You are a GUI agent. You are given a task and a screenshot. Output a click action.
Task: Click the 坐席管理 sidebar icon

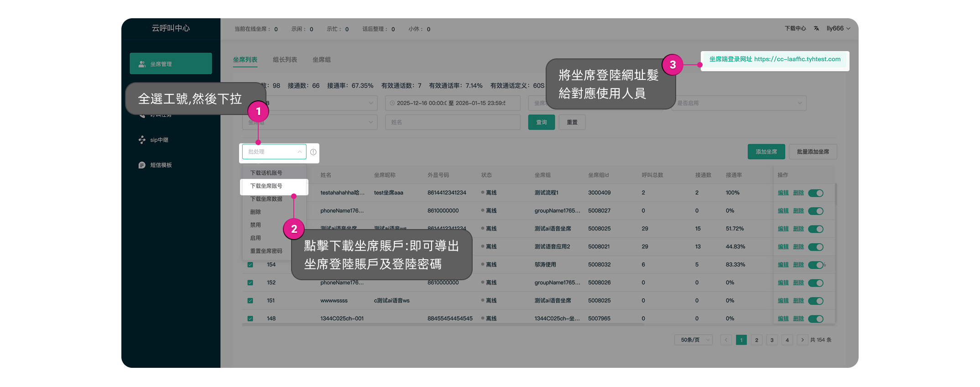point(142,64)
